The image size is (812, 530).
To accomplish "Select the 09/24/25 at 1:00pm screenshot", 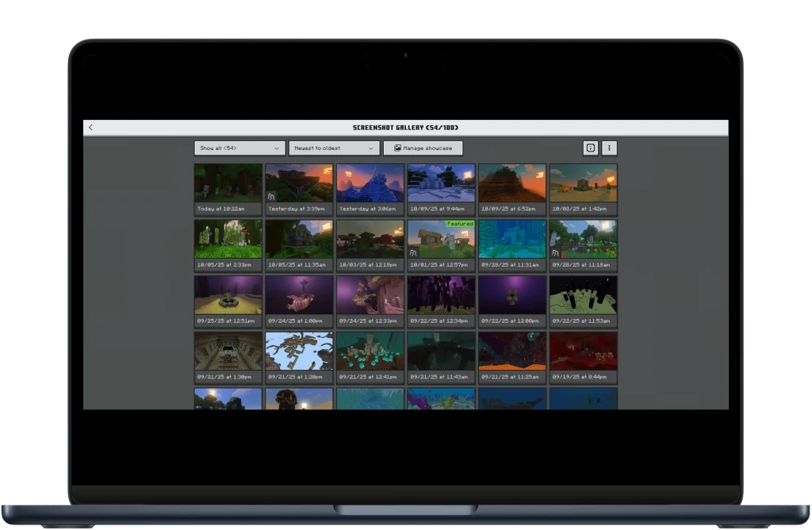I will tap(299, 301).
